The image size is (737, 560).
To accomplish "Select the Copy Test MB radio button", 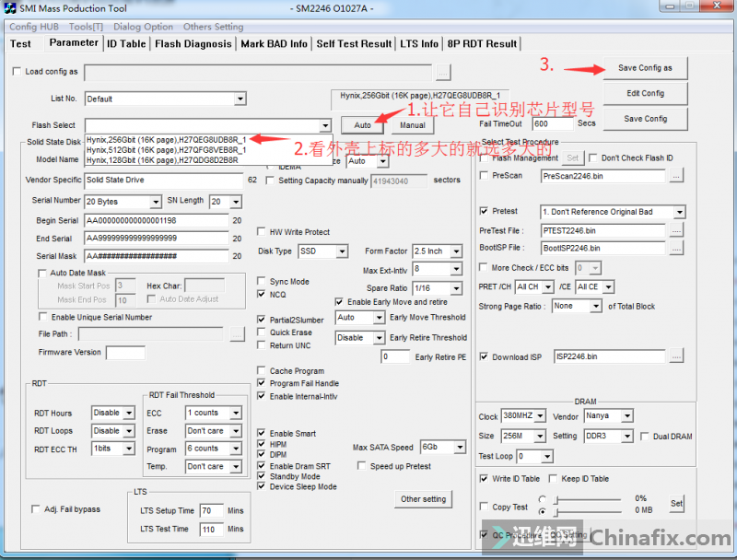I will (x=543, y=511).
